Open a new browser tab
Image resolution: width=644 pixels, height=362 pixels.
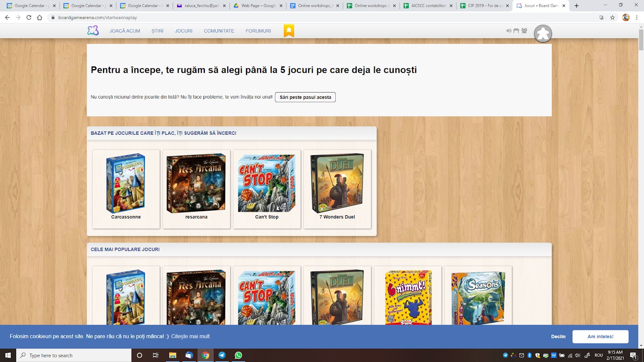(x=576, y=6)
